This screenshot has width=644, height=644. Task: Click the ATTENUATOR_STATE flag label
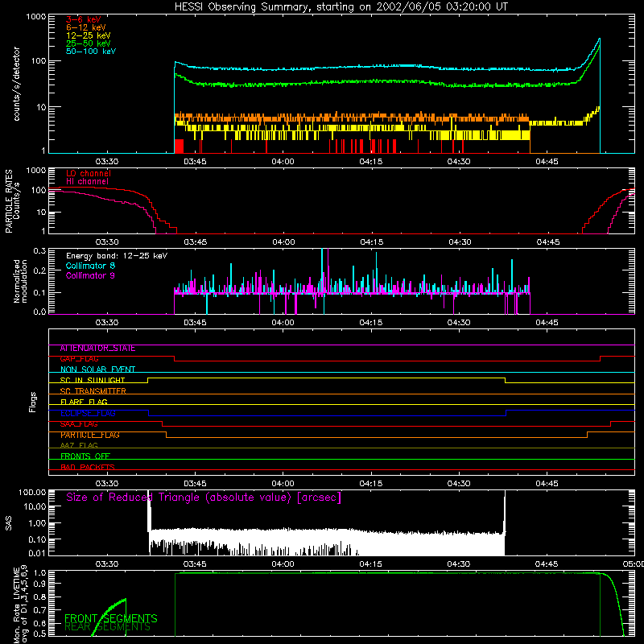point(97,349)
